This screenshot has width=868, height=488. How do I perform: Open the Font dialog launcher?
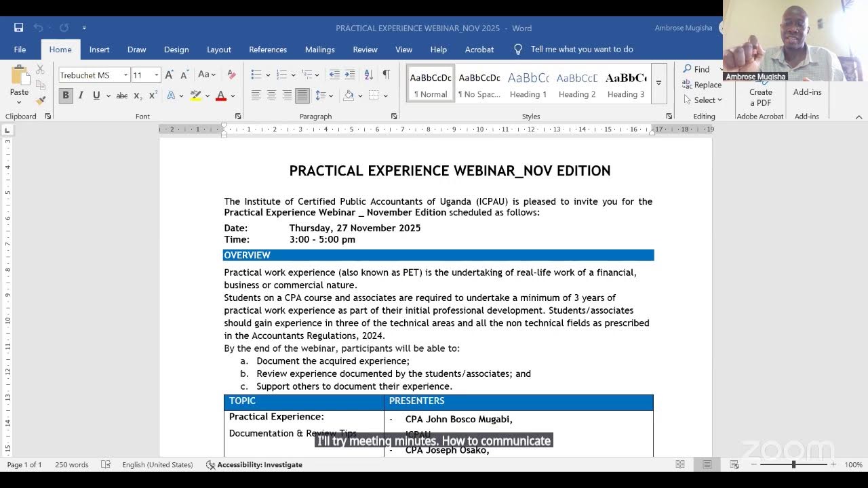[238, 117]
